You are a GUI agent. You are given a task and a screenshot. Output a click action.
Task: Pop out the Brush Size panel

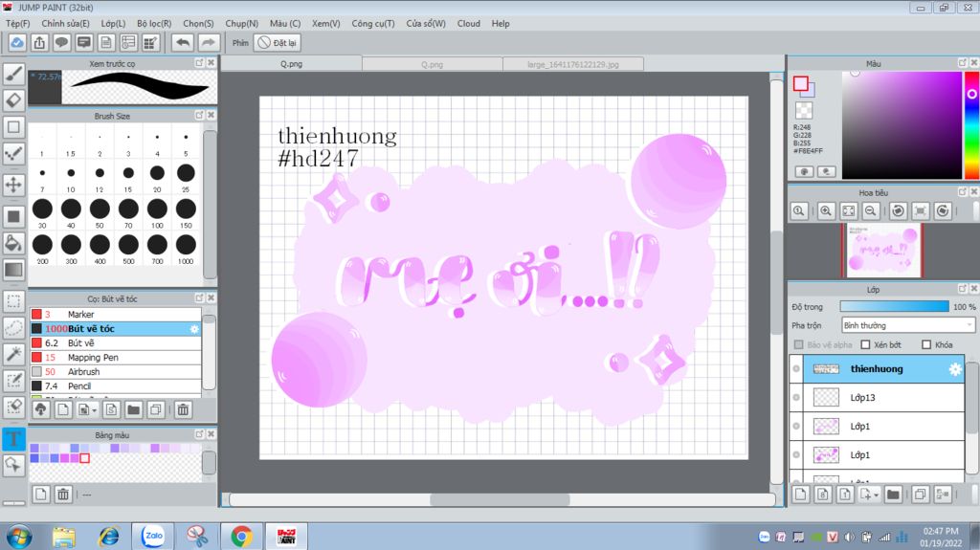click(199, 116)
